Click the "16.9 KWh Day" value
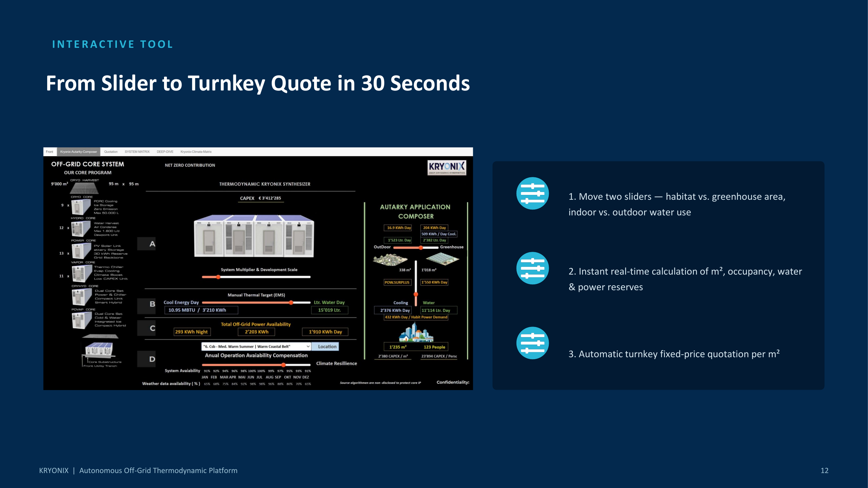Image resolution: width=868 pixels, height=488 pixels. [398, 228]
